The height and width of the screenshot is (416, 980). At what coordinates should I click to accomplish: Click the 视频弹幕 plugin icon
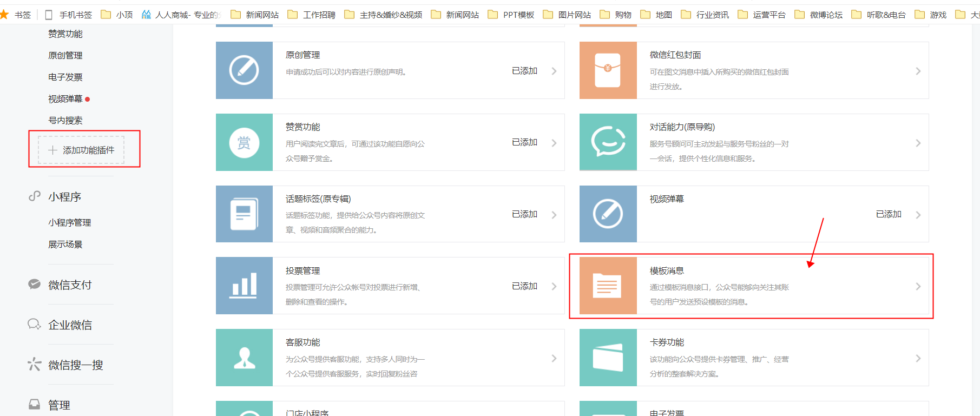pos(608,214)
